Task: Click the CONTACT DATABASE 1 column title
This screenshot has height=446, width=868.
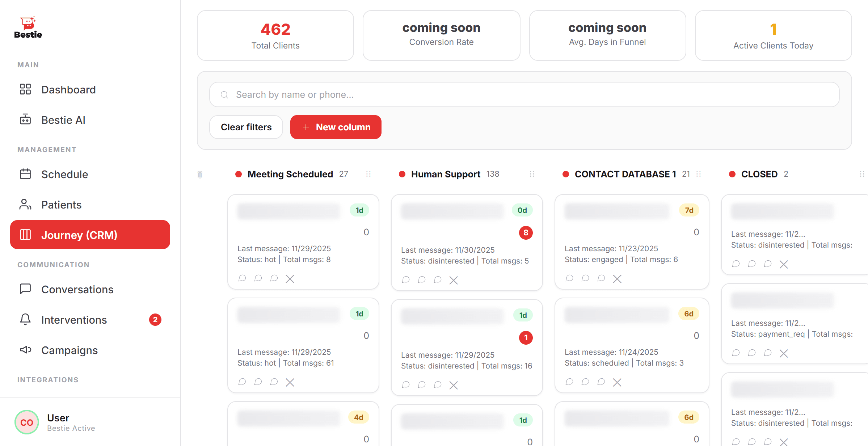Action: point(625,174)
